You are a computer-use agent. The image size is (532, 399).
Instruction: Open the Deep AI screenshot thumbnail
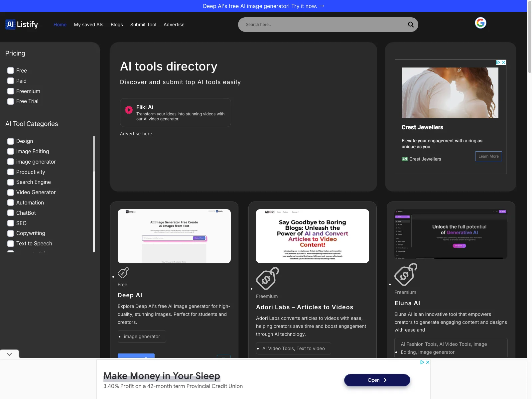174,236
